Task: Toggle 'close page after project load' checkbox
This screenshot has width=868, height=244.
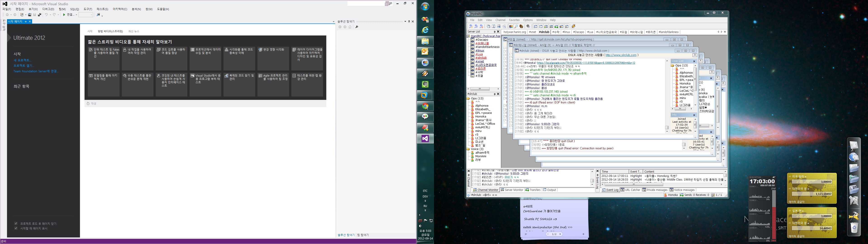Action: [16, 223]
